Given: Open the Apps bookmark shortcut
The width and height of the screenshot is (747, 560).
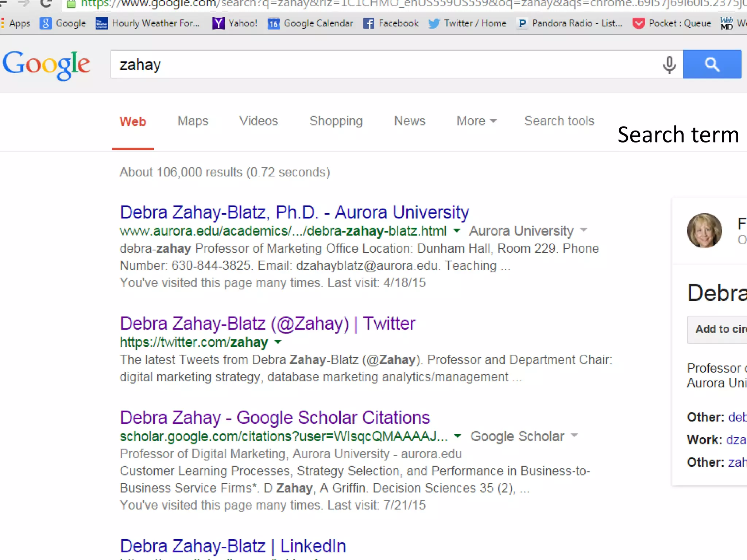Looking at the screenshot, I should click(x=16, y=23).
